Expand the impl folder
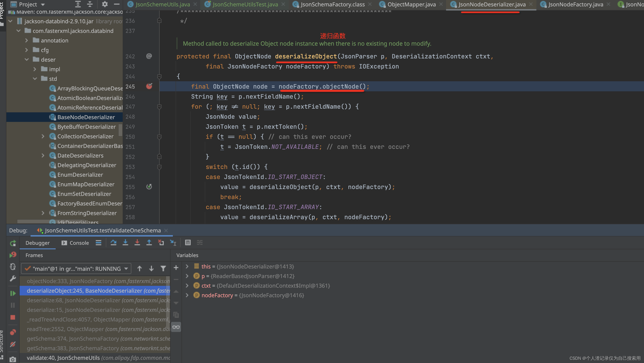The image size is (644, 363). 35,69
